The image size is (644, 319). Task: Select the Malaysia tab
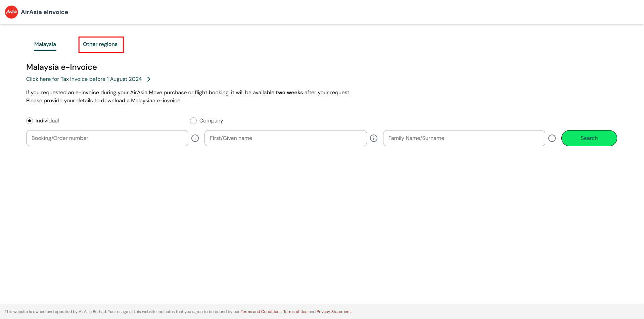tap(45, 44)
